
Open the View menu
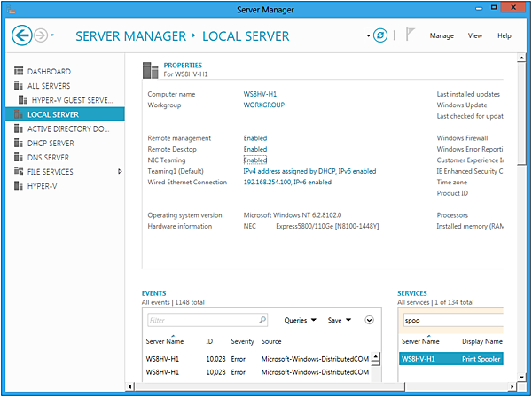point(475,35)
